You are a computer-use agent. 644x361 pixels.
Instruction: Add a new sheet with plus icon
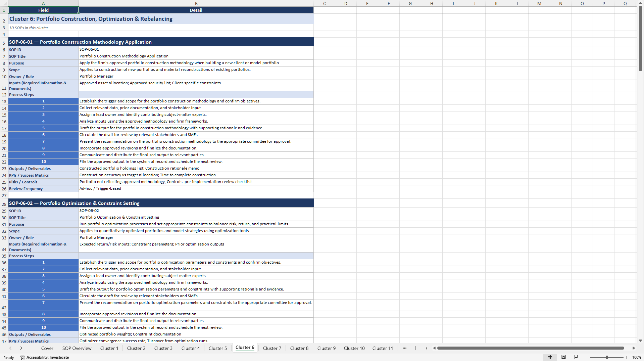pyautogui.click(x=415, y=348)
